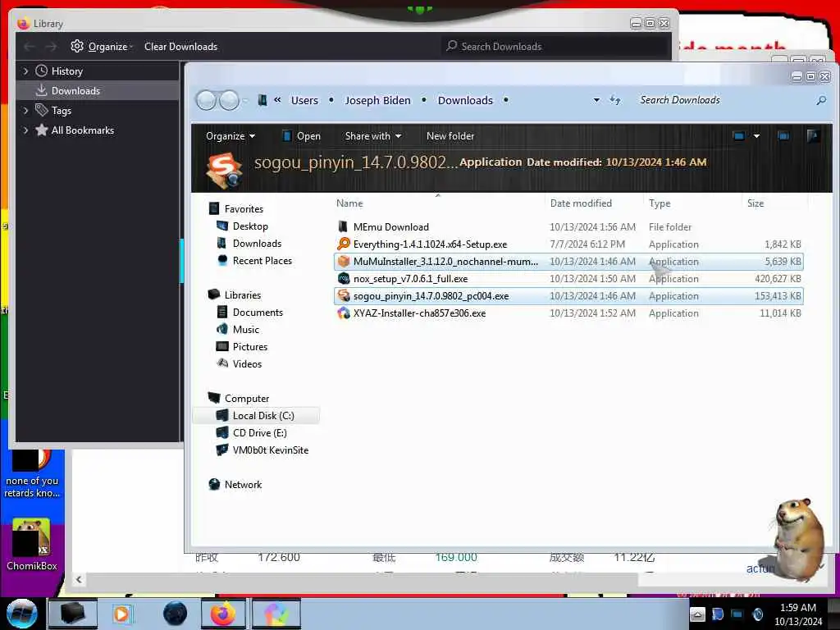Select the MEmu Download folder
This screenshot has height=630, width=840.
[568, 227]
